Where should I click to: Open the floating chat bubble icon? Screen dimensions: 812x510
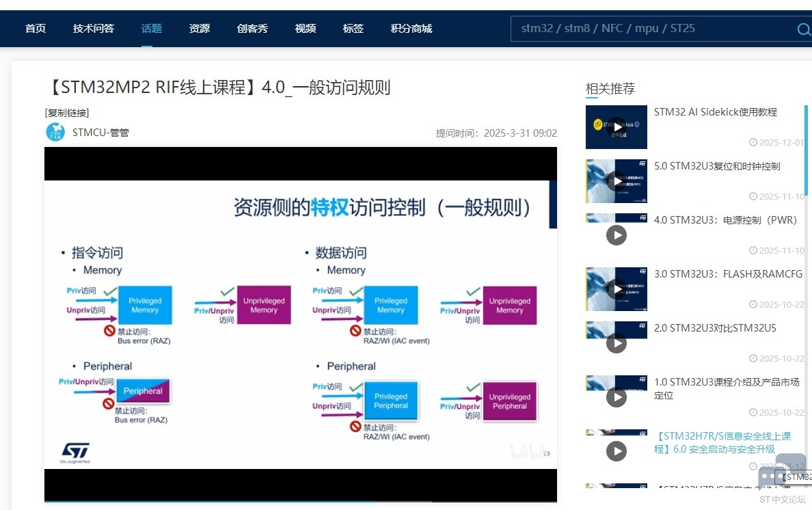[x=782, y=470]
